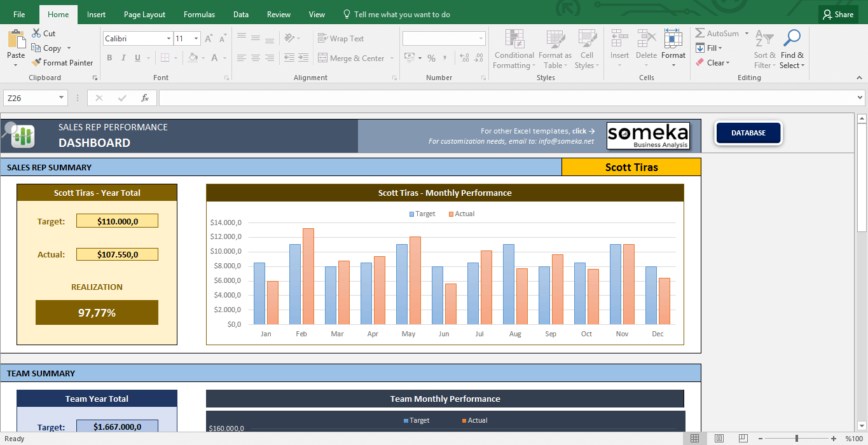868x445 pixels.
Task: Switch to Page Layout view in status bar
Action: point(719,439)
